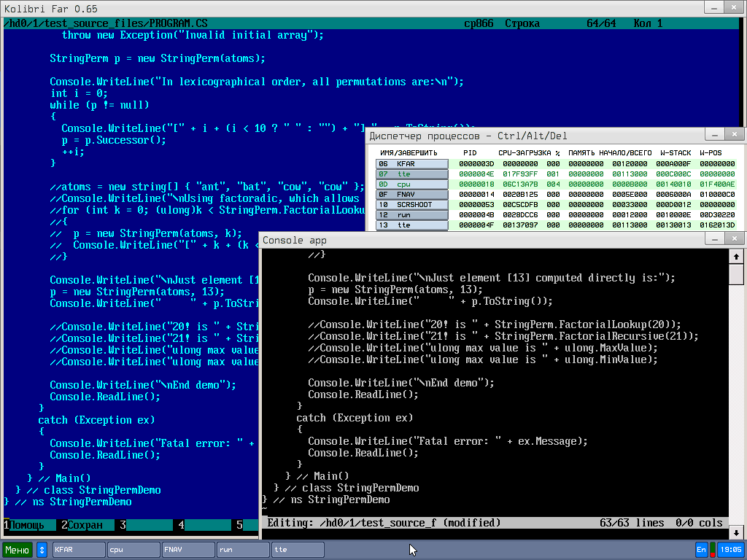
Task: Terminate the KFAR process in process manager
Action: [412, 164]
